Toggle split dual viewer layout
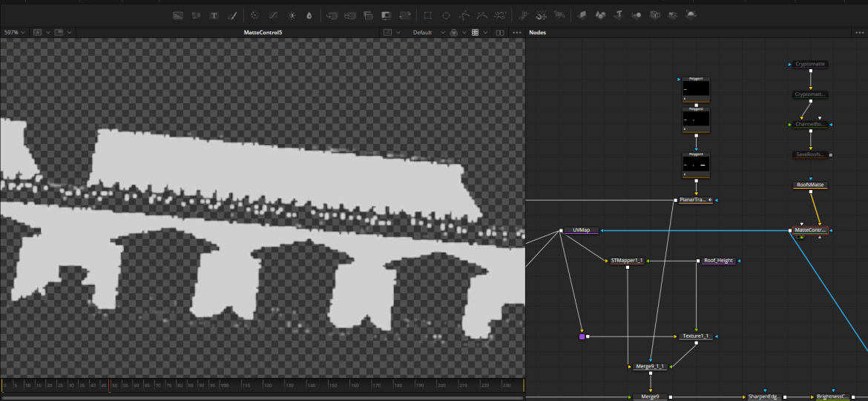 [499, 33]
